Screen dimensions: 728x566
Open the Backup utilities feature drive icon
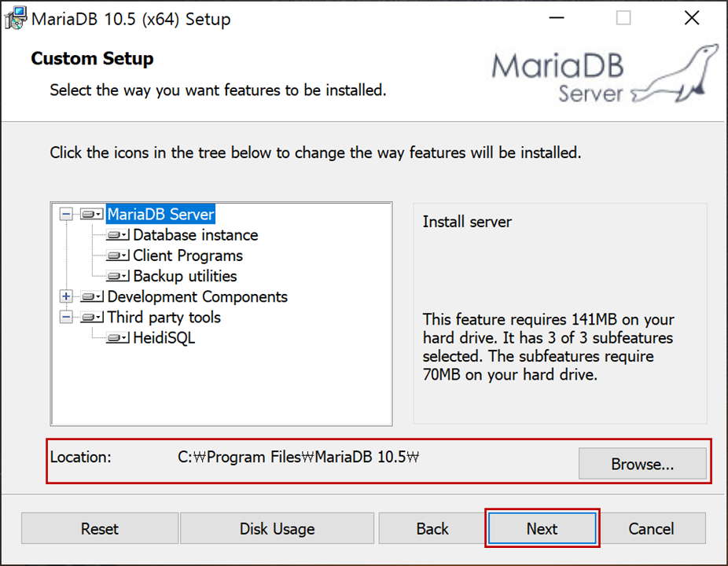click(x=117, y=276)
